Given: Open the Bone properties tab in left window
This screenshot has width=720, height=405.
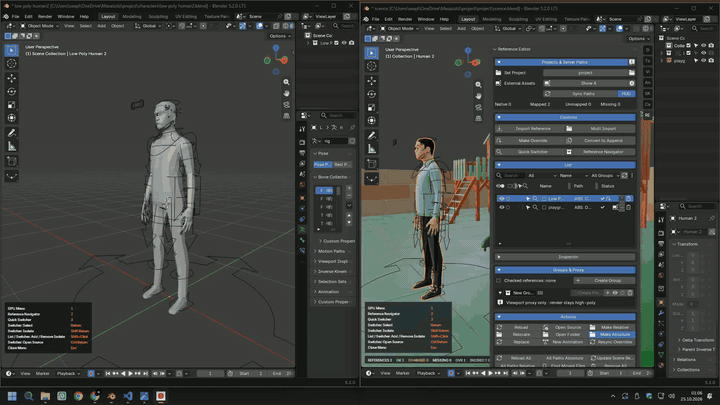Looking at the screenshot, I should pyautogui.click(x=302, y=239).
